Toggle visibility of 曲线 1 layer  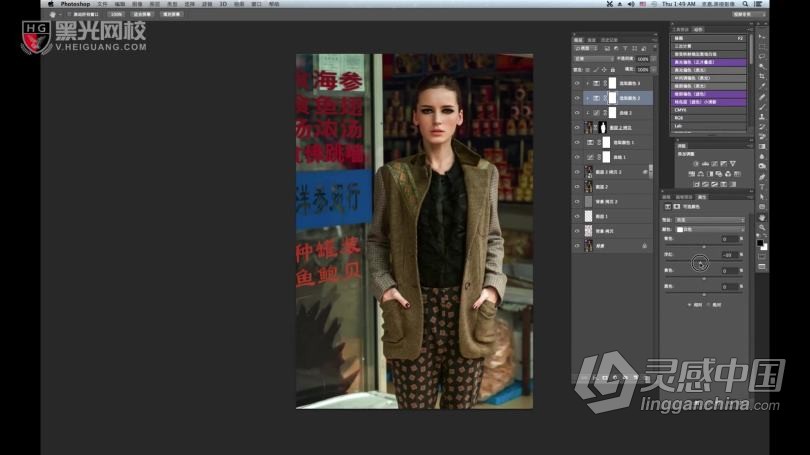tap(577, 157)
